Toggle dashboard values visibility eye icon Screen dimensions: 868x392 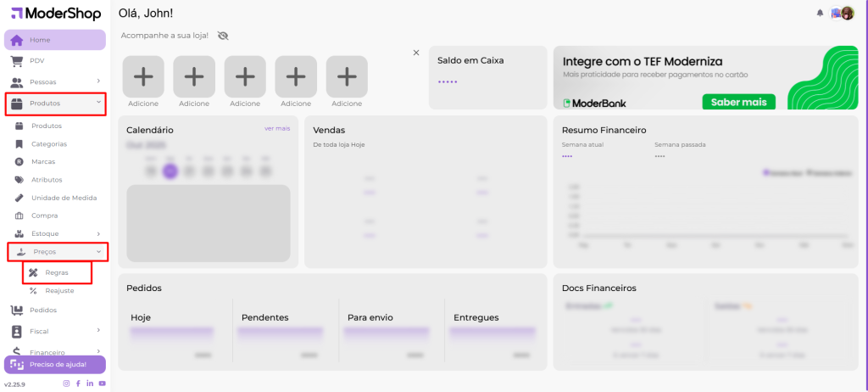[223, 36]
